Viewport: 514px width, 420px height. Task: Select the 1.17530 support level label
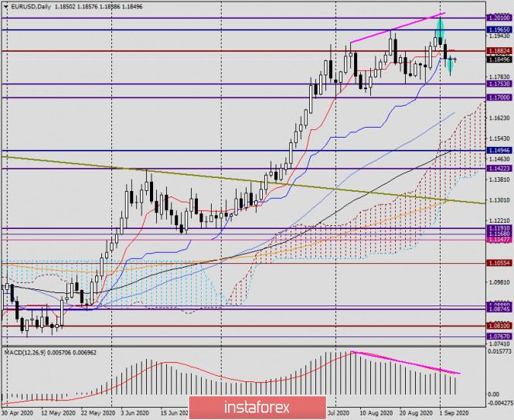click(499, 84)
